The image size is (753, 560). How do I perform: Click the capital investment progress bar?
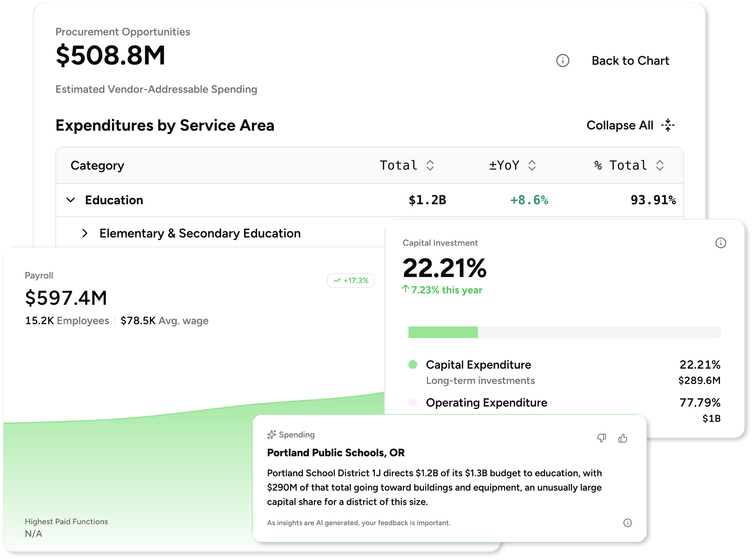click(x=564, y=332)
